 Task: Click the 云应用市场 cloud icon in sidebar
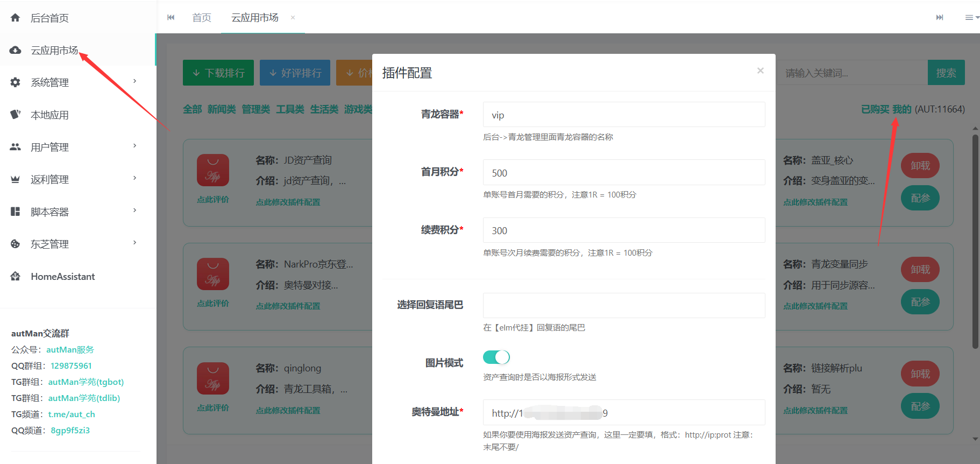click(x=15, y=50)
